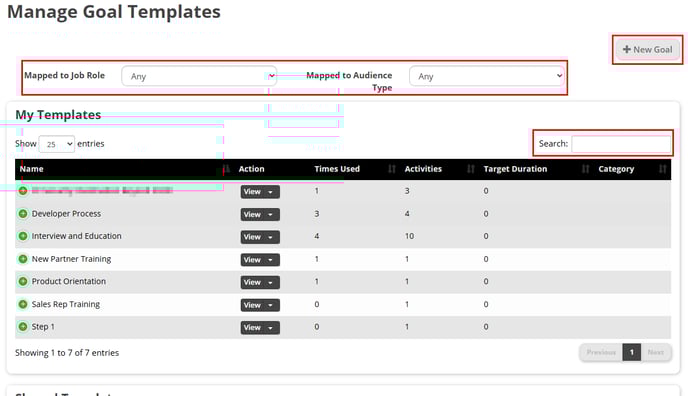Open the Mapped to Job Role dropdown

[x=199, y=76]
